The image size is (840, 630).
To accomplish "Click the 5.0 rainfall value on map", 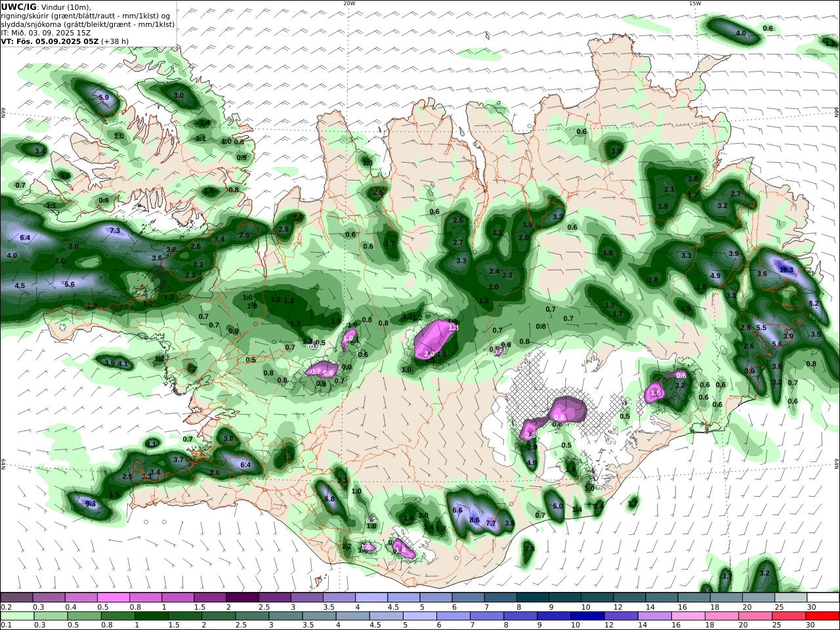I will coord(558,506).
